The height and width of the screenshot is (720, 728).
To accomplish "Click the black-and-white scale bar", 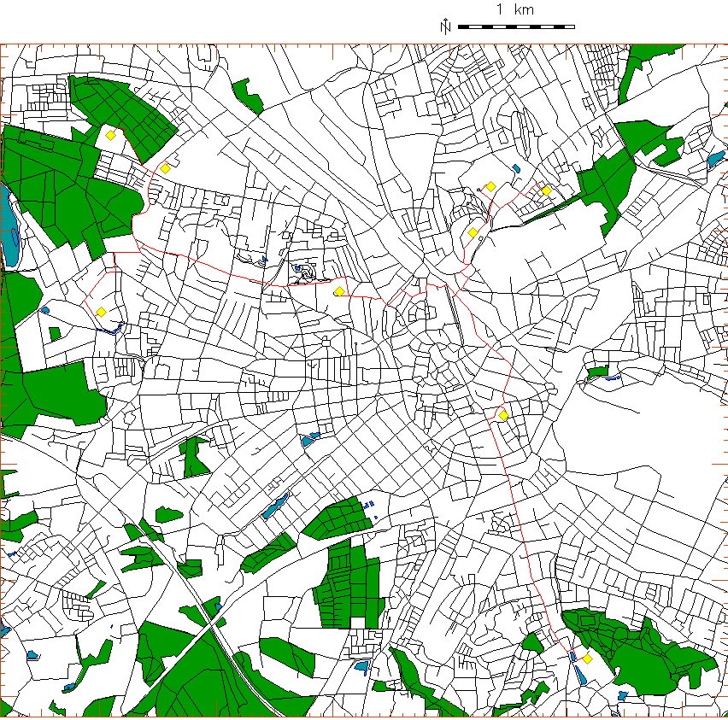I will coord(516,27).
